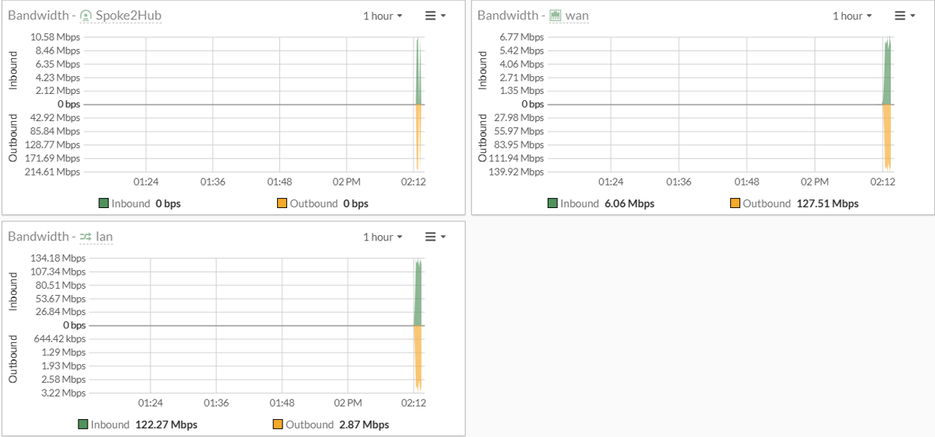Click the lan interface switch icon
The image size is (935, 437).
click(85, 237)
